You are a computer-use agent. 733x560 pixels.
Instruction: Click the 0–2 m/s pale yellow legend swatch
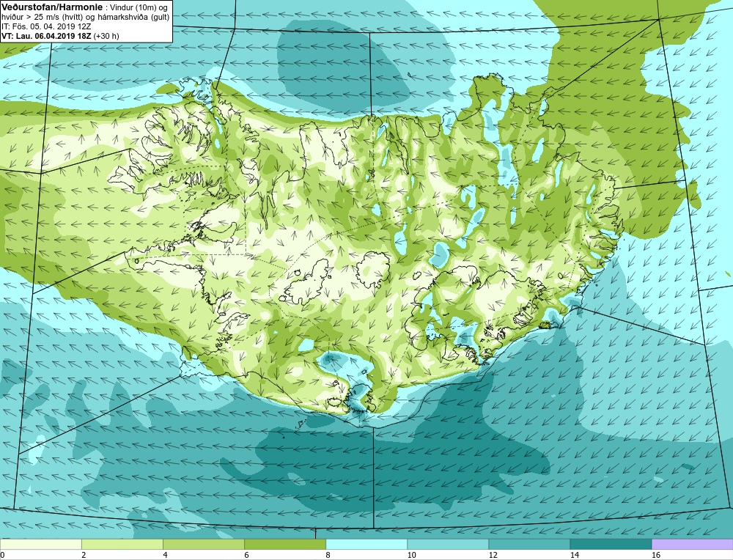[x=40, y=544]
